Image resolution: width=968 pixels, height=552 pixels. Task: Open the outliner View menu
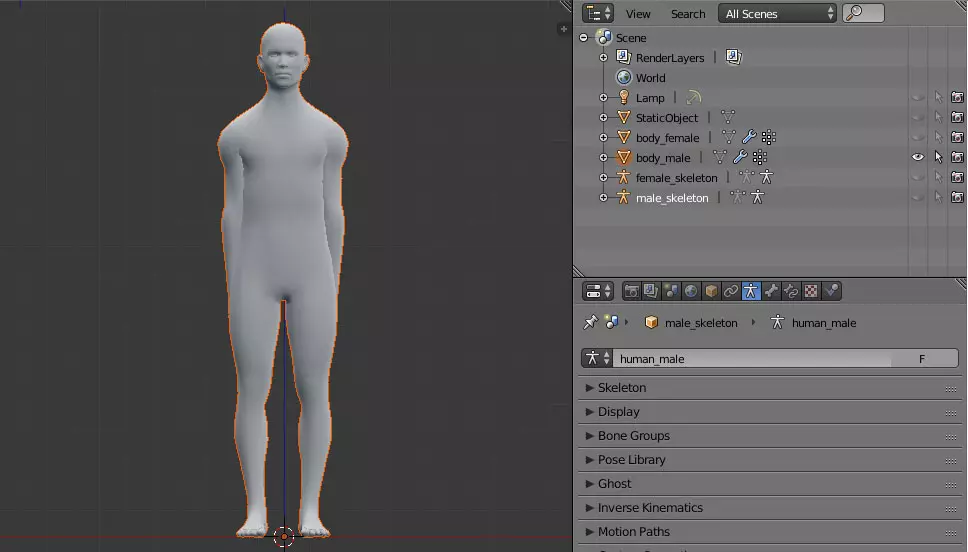tap(638, 14)
